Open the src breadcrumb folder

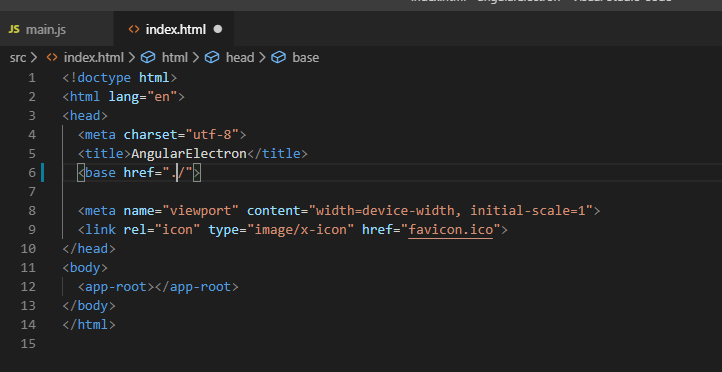pos(18,58)
